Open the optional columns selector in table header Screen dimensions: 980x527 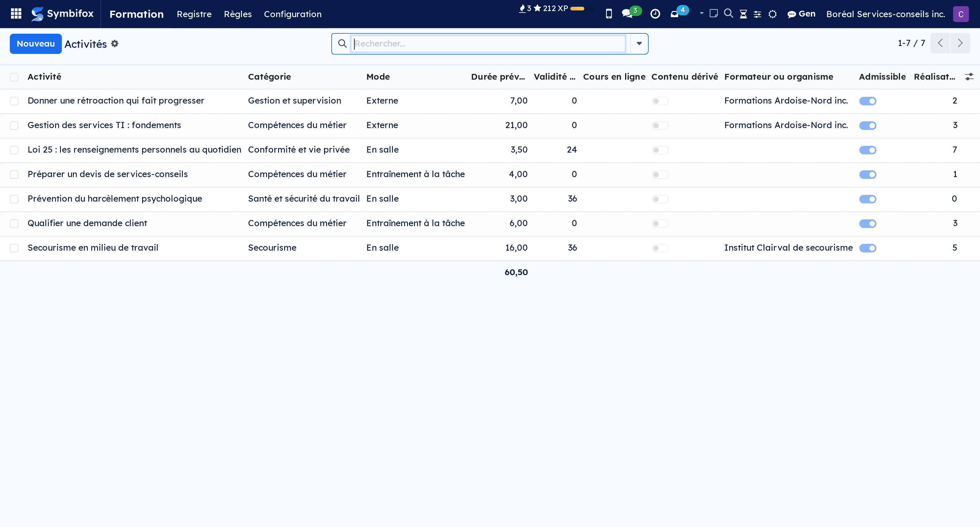click(x=969, y=77)
